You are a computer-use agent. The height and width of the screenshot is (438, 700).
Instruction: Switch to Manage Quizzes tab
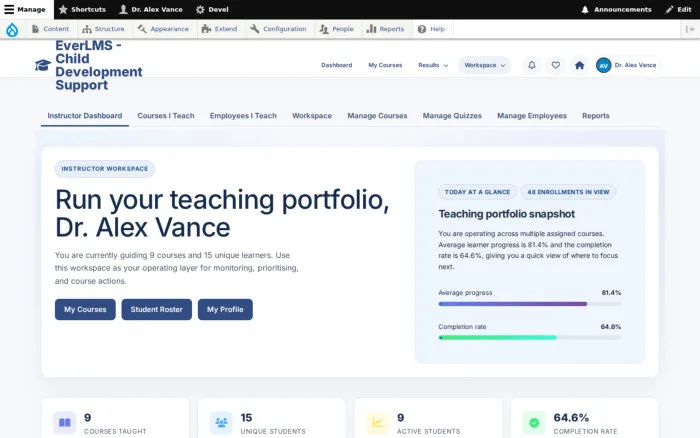pyautogui.click(x=452, y=116)
